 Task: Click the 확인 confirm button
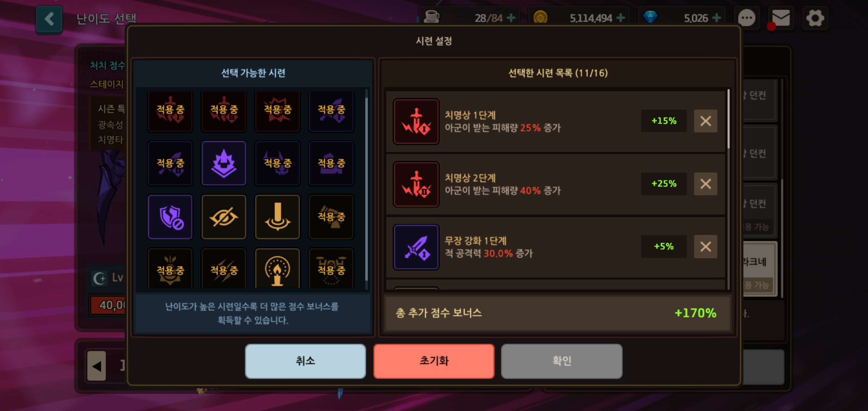[x=562, y=361]
